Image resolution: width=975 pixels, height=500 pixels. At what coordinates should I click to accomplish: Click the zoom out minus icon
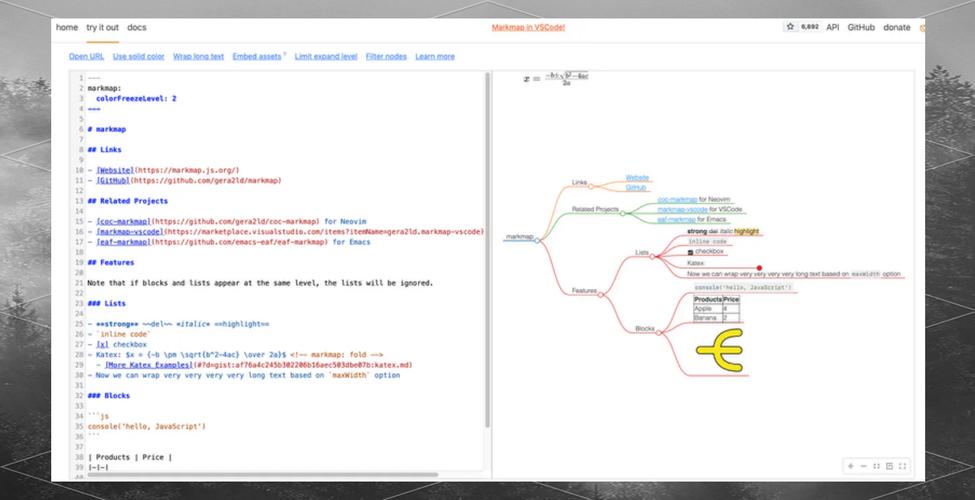(863, 466)
